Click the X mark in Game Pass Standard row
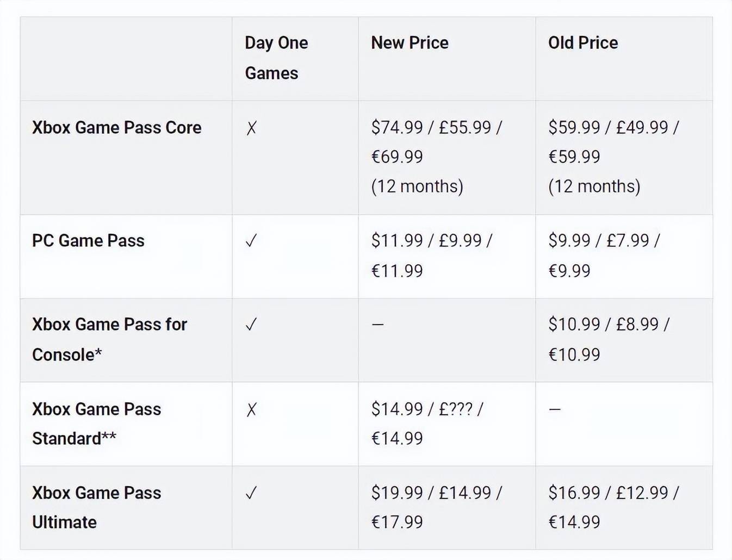 click(251, 409)
